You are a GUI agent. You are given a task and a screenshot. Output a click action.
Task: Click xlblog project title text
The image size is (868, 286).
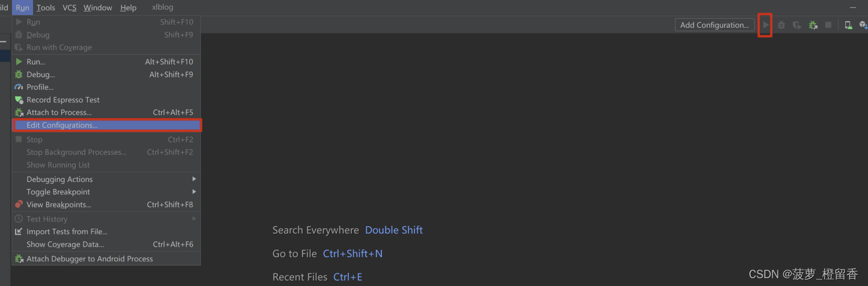[162, 8]
